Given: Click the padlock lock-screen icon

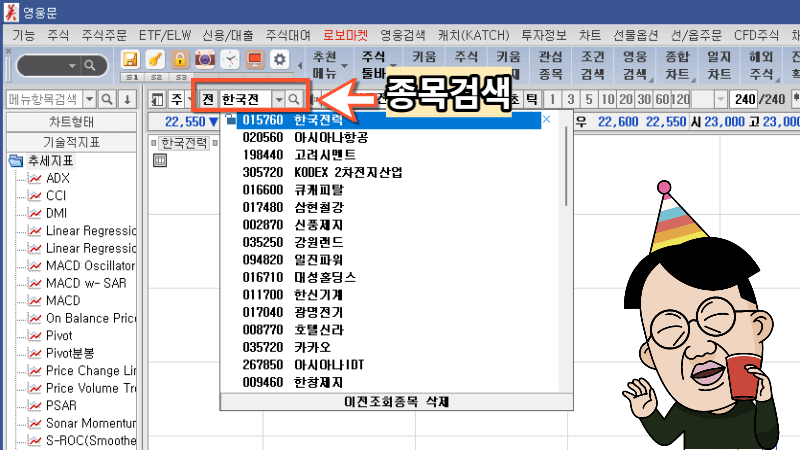Looking at the screenshot, I should coord(180,60).
